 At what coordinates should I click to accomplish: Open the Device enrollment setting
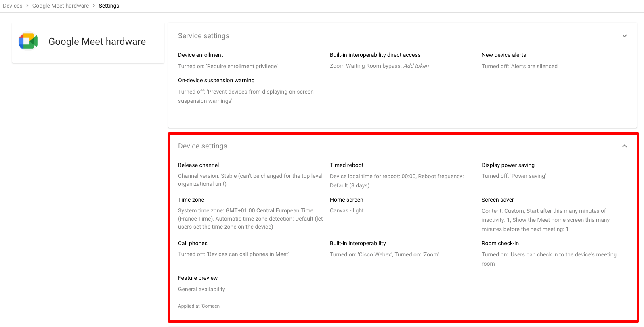pyautogui.click(x=201, y=55)
